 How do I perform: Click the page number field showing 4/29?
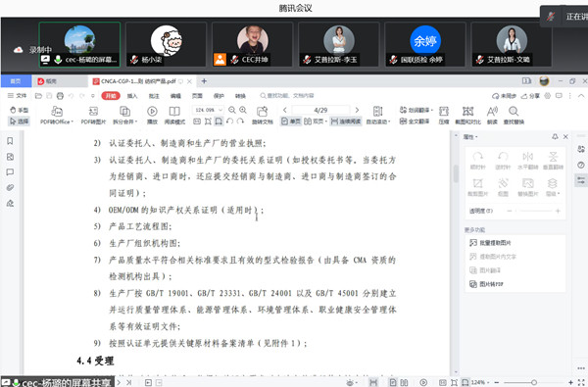(320, 110)
